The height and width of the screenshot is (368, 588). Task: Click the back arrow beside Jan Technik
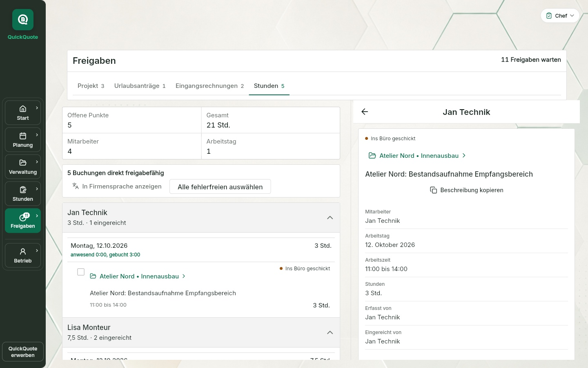click(365, 112)
